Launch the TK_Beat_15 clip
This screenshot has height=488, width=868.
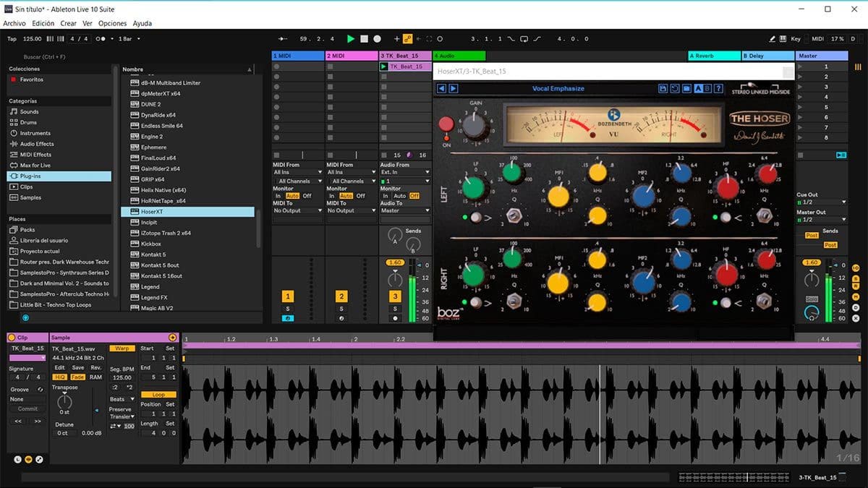coord(384,67)
